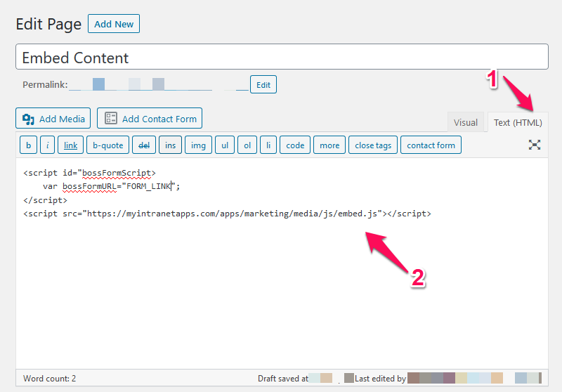
Task: Click the Last edited by status text
Action: (x=380, y=379)
